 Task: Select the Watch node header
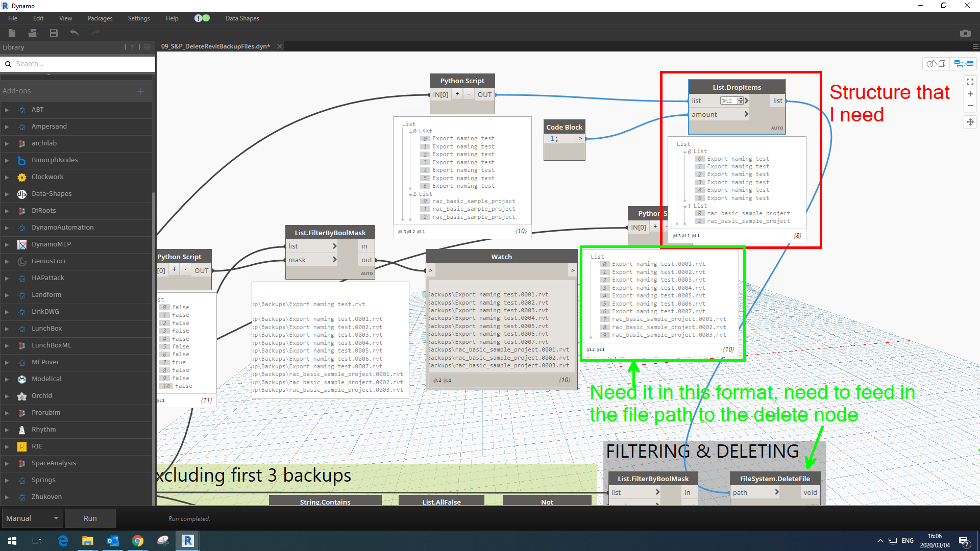[x=501, y=257]
